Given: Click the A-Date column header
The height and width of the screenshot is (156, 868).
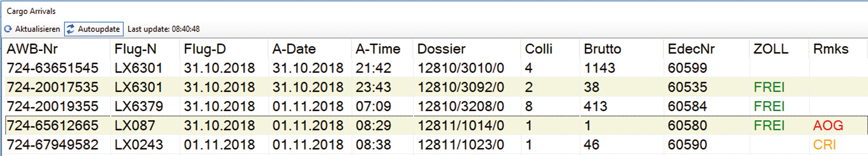Looking at the screenshot, I should (x=294, y=49).
